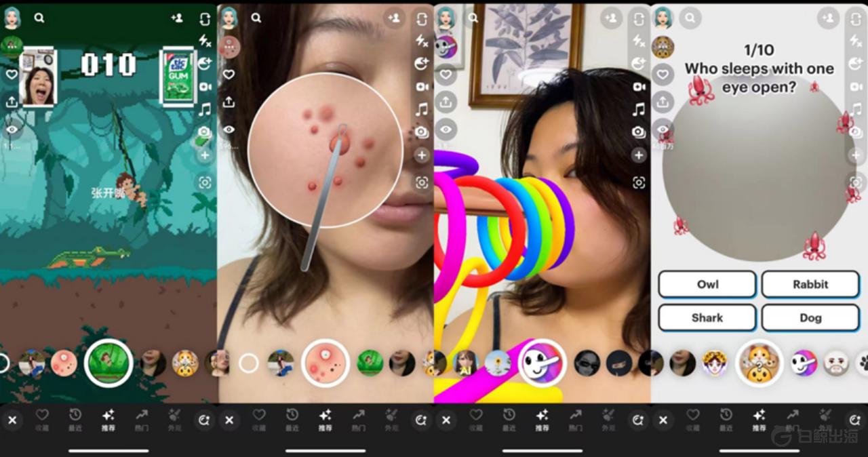Open video mode icon on rainbow rings screen
Image resolution: width=868 pixels, height=457 pixels.
[639, 87]
